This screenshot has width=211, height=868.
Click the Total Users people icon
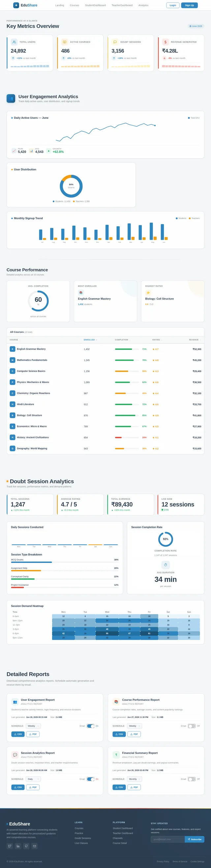click(x=14, y=42)
